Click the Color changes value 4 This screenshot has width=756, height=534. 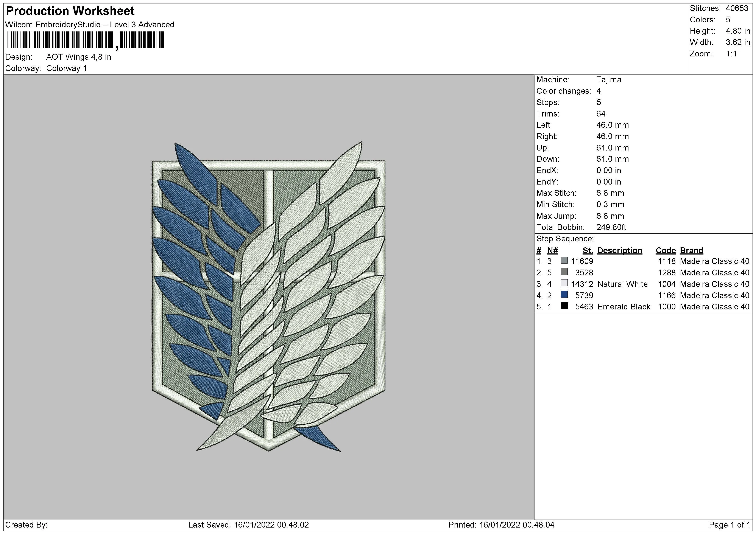coord(599,91)
